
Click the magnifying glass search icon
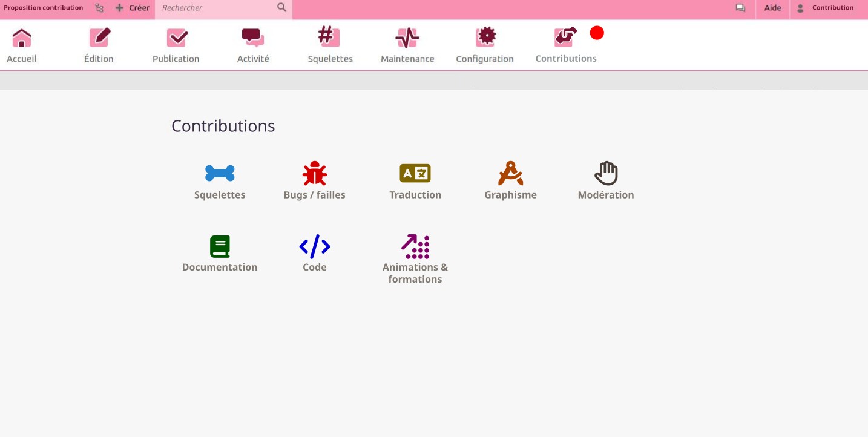point(281,8)
